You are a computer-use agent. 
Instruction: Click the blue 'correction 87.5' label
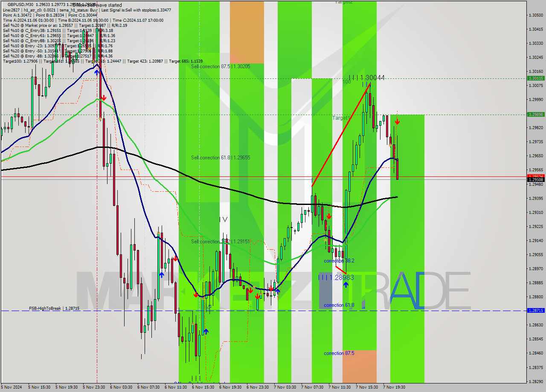point(340,353)
